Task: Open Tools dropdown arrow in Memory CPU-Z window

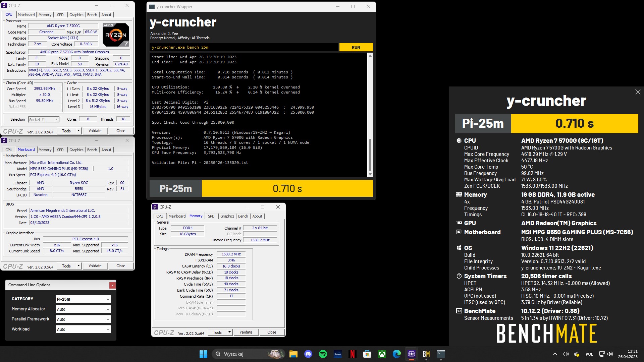Action: click(x=229, y=332)
